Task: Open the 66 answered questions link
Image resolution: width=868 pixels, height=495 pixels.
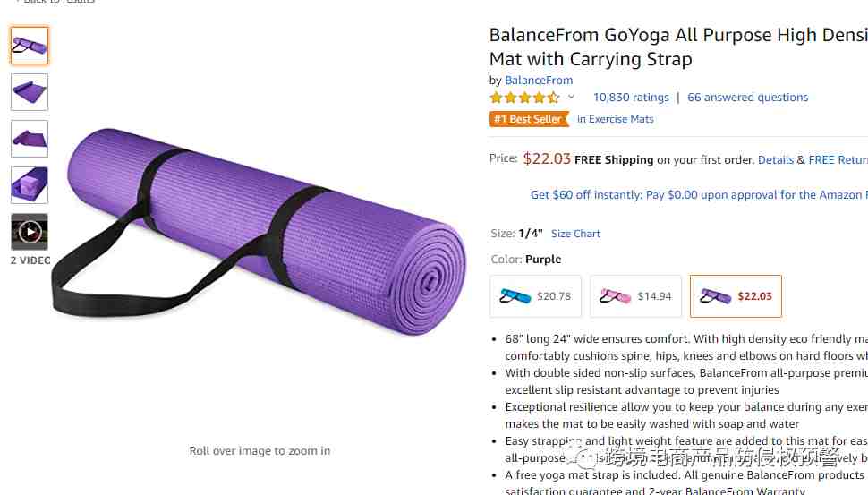Action: tap(747, 98)
